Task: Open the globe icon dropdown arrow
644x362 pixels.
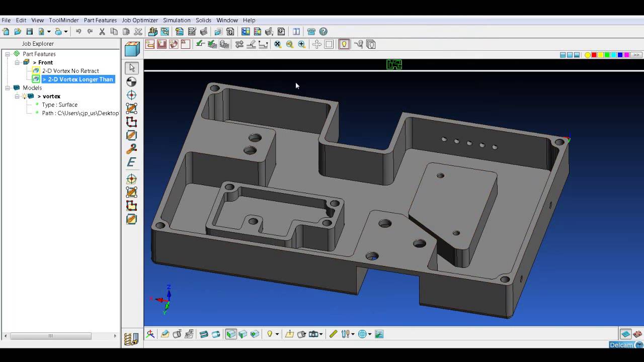Action: [369, 334]
